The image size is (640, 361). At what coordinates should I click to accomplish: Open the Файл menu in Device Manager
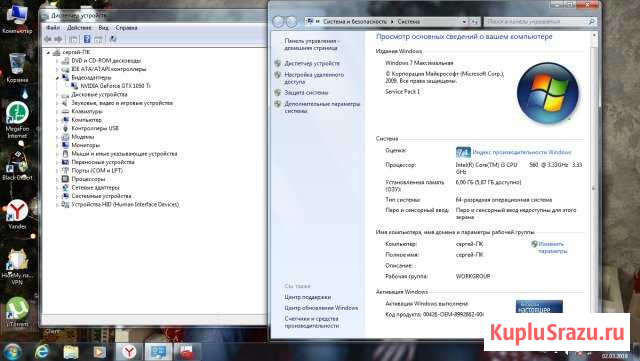[53, 28]
